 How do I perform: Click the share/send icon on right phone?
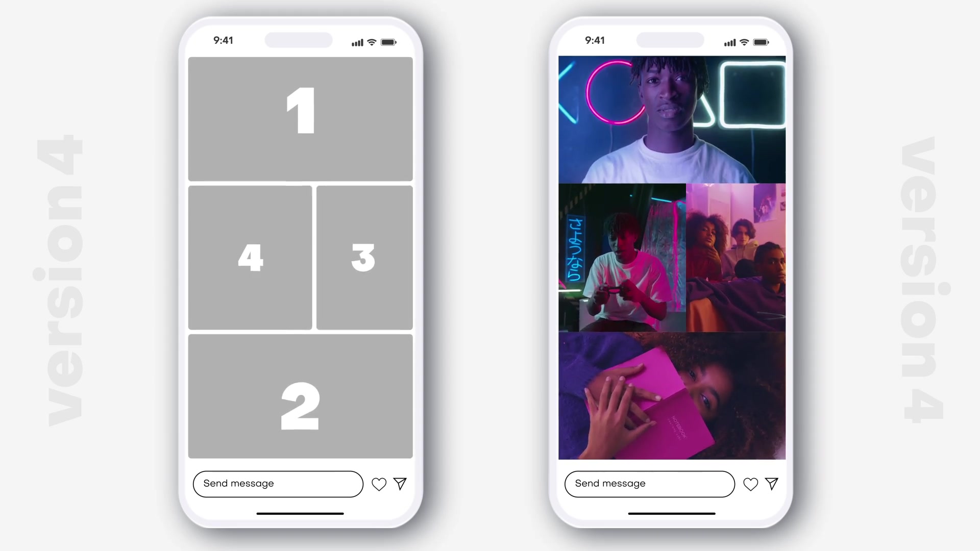(x=772, y=483)
